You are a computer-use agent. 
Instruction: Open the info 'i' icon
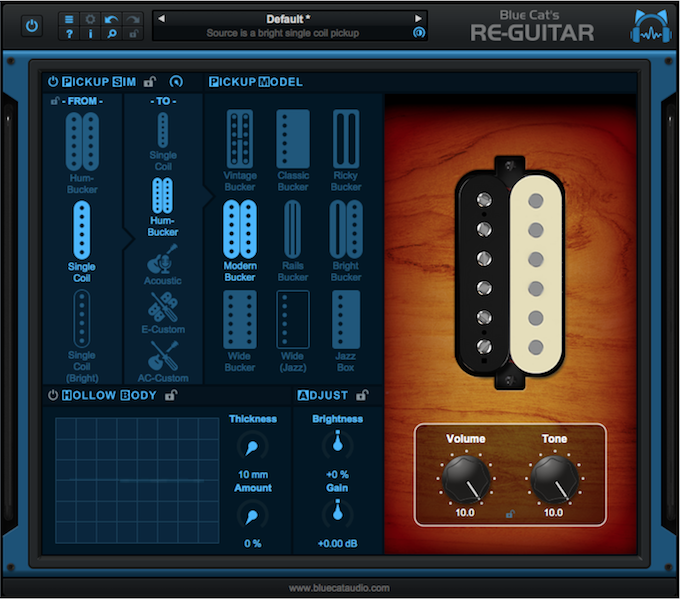point(90,33)
